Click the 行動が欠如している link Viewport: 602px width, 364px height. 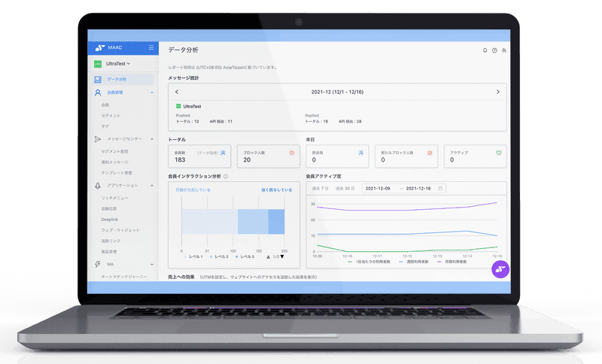coord(193,190)
